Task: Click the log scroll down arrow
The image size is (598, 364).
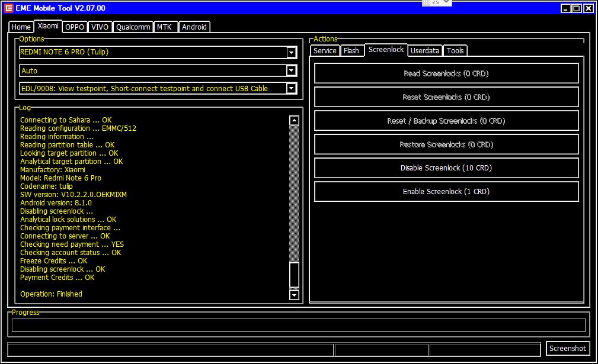Action: pos(294,295)
